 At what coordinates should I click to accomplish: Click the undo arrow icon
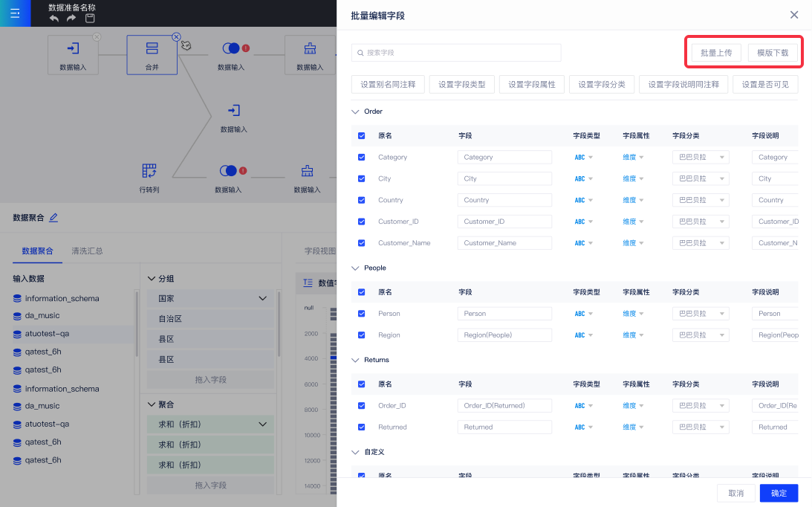coord(54,18)
